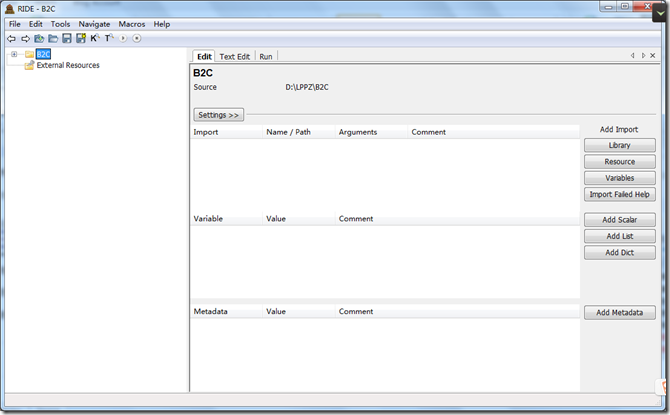Switch to the Edit tab
The image size is (670, 415).
(x=204, y=56)
